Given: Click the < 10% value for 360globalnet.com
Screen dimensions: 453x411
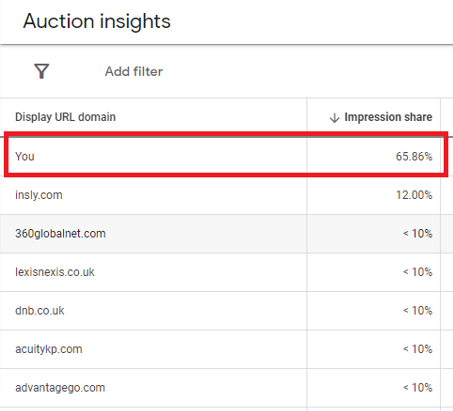Looking at the screenshot, I should click(418, 233).
